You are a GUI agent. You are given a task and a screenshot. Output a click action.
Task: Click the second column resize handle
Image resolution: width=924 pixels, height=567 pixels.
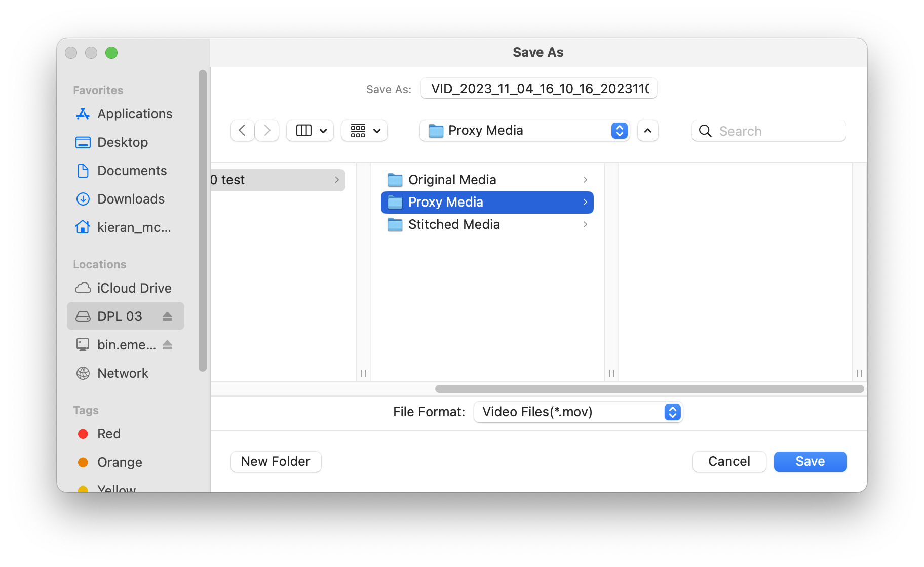tap(611, 373)
